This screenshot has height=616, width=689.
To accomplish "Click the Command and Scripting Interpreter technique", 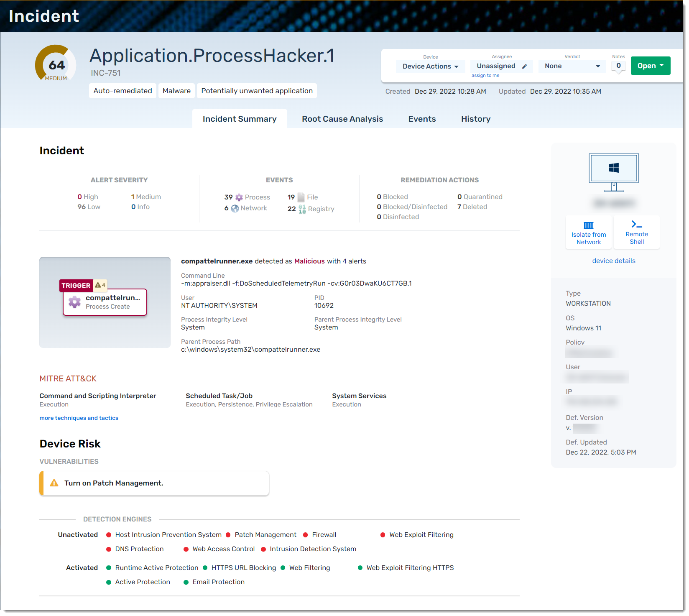I will coord(98,396).
